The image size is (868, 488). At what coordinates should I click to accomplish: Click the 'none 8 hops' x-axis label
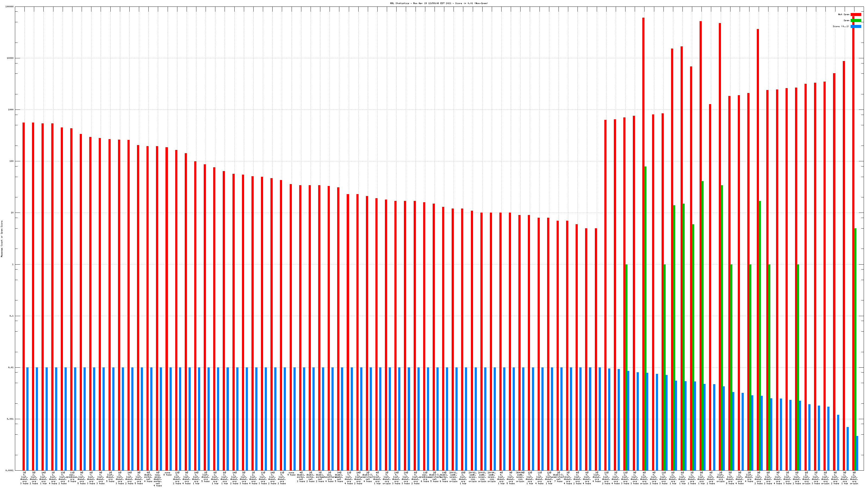[x=167, y=474]
